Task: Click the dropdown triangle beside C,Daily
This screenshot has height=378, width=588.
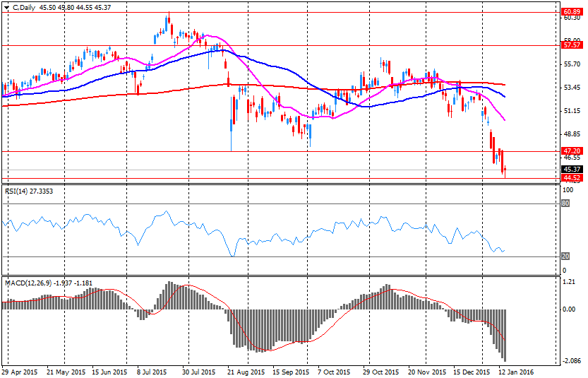Action: 7,6
